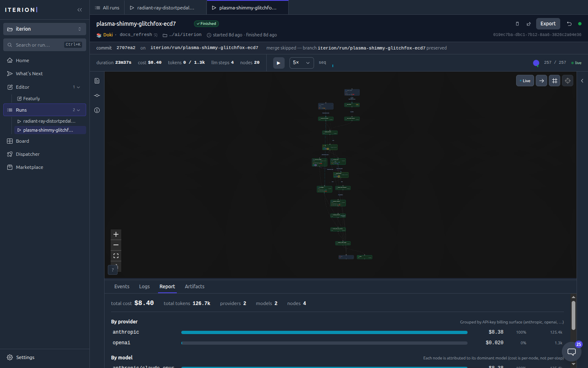Screen dimensions: 588x368
Task: Toggle the grid icon on canvas
Action: [x=555, y=81]
